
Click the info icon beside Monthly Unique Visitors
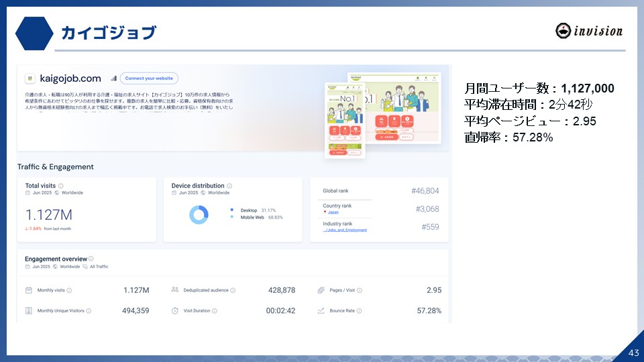pyautogui.click(x=89, y=311)
